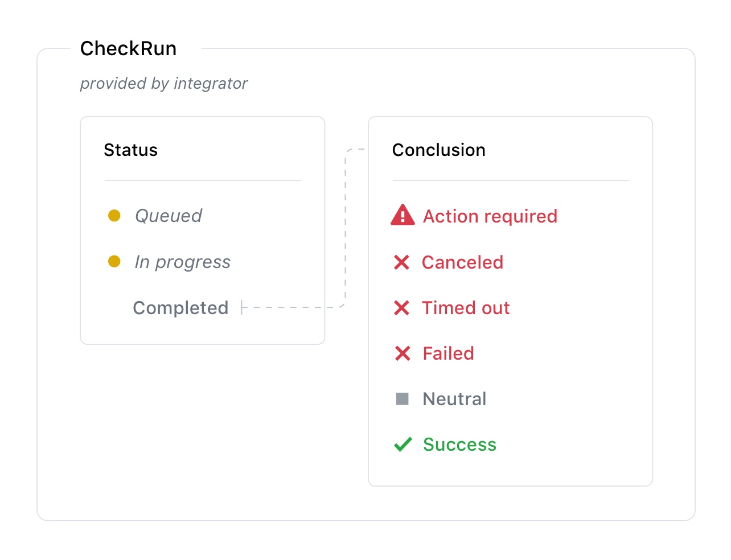The height and width of the screenshot is (560, 731).
Task: Click the Neutral conclusion text
Action: pyautogui.click(x=454, y=399)
